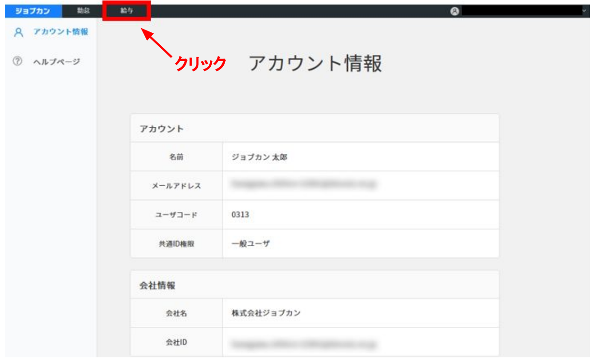Click the アカウント情報 page heading

coord(315,63)
